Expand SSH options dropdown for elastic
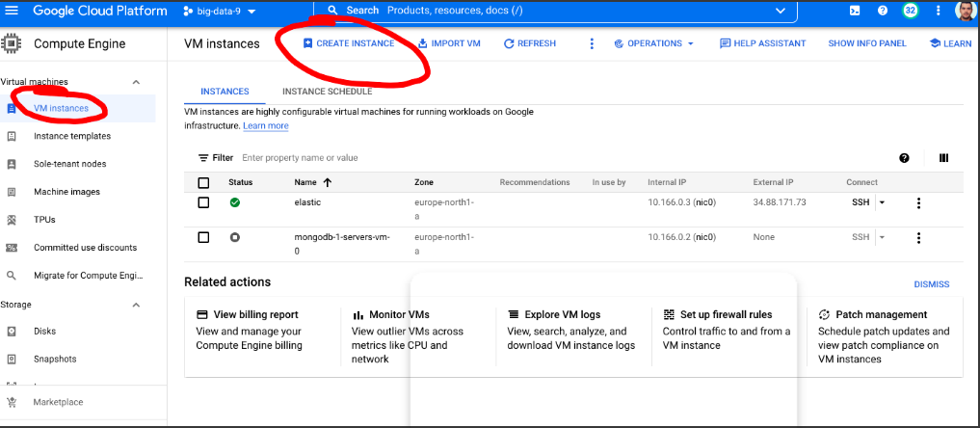This screenshot has width=980, height=428. pyautogui.click(x=882, y=202)
